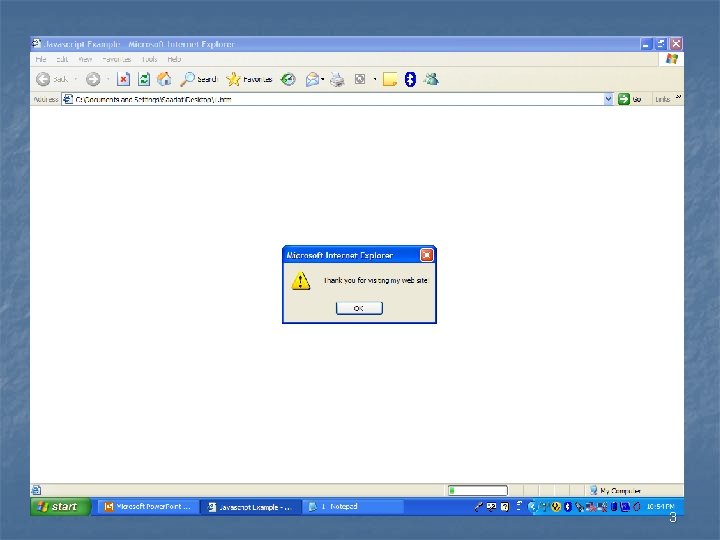Click the Stop icon with red X

(123, 79)
